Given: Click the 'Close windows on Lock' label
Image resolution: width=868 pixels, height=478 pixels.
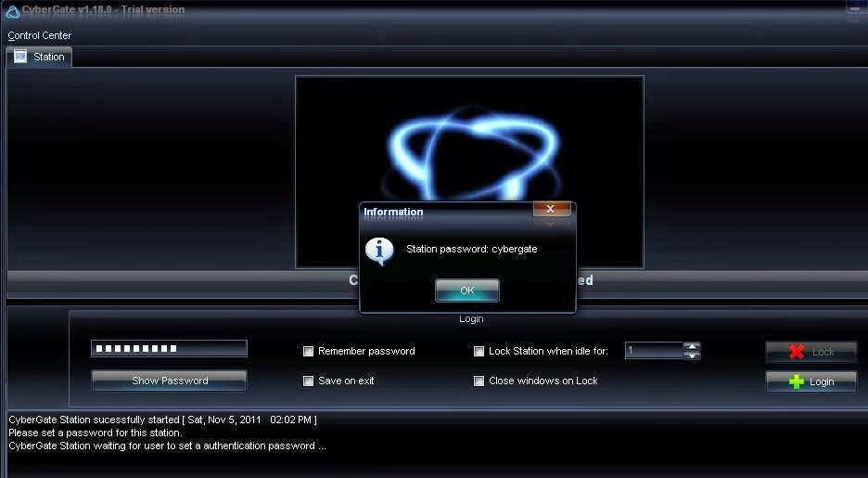Looking at the screenshot, I should (543, 381).
